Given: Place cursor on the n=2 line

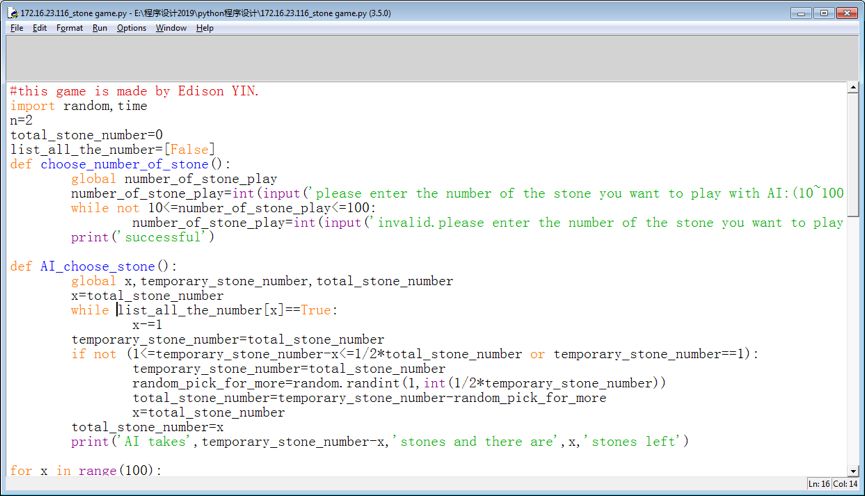Looking at the screenshot, I should [x=21, y=120].
